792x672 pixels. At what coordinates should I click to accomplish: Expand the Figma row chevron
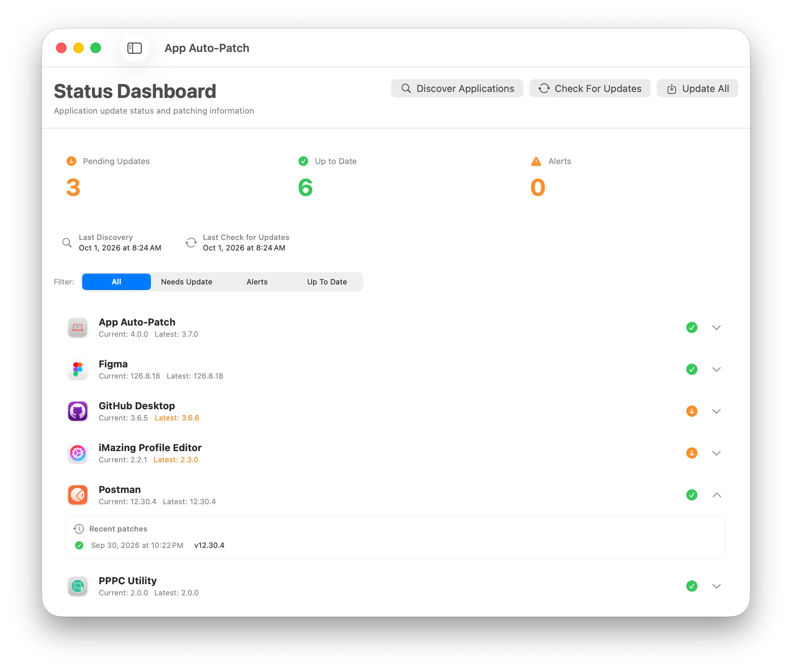717,370
